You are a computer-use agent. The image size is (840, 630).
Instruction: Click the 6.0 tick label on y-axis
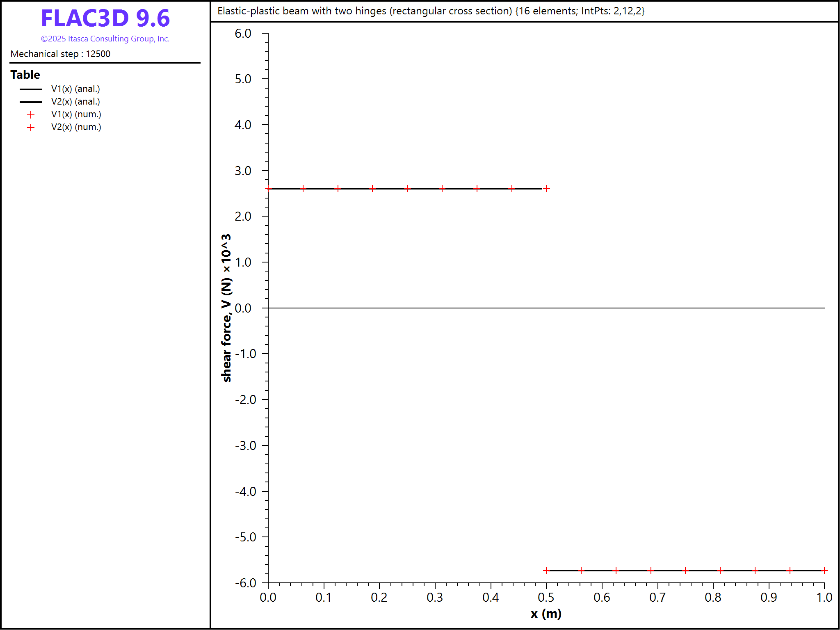(243, 34)
